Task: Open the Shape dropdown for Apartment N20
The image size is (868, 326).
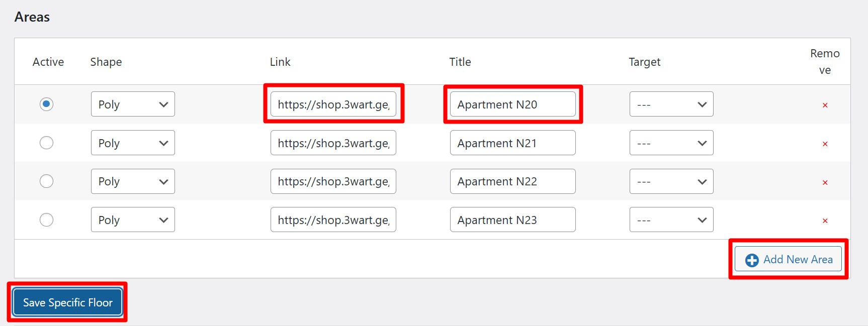Action: 133,104
